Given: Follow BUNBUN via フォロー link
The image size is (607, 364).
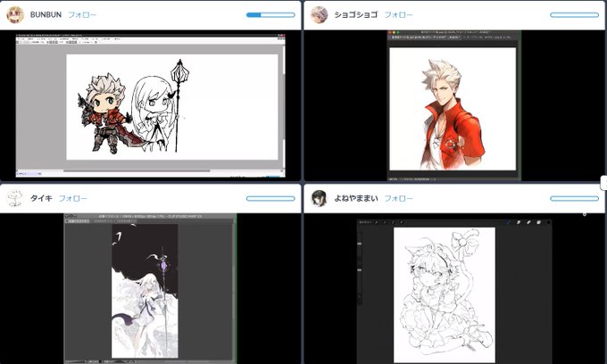Looking at the screenshot, I should tap(82, 14).
